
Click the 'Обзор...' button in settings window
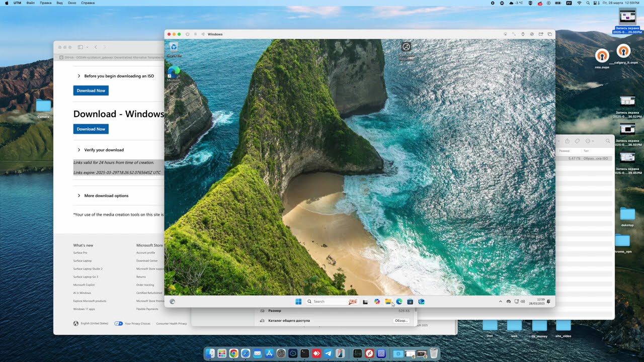[401, 321]
